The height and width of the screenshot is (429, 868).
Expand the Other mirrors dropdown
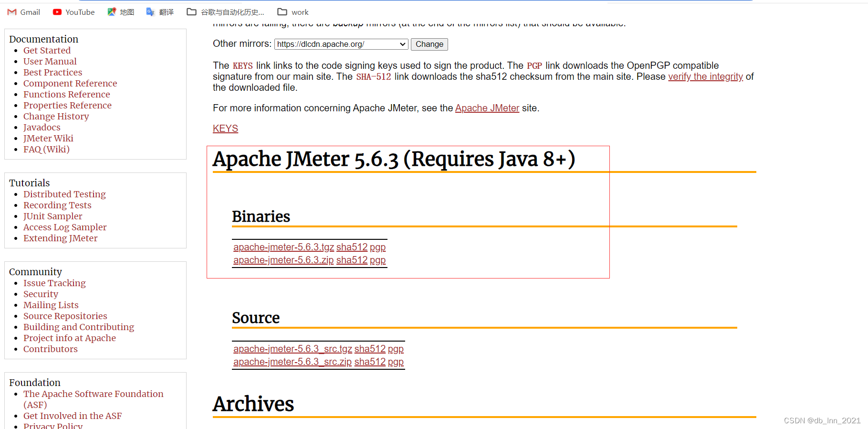341,44
